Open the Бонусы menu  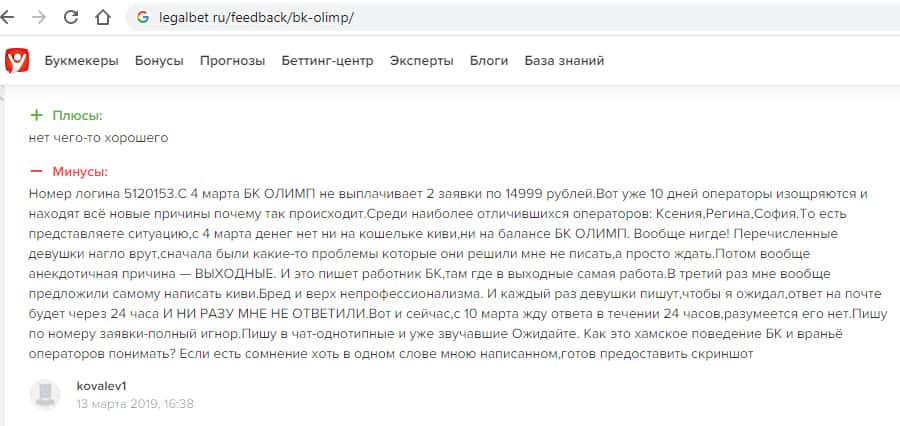[159, 61]
